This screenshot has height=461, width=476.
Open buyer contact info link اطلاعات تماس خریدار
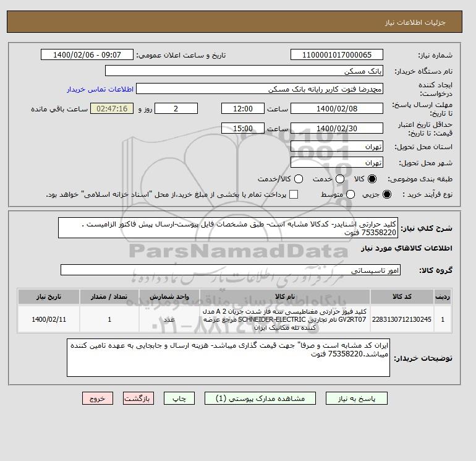coord(100,89)
